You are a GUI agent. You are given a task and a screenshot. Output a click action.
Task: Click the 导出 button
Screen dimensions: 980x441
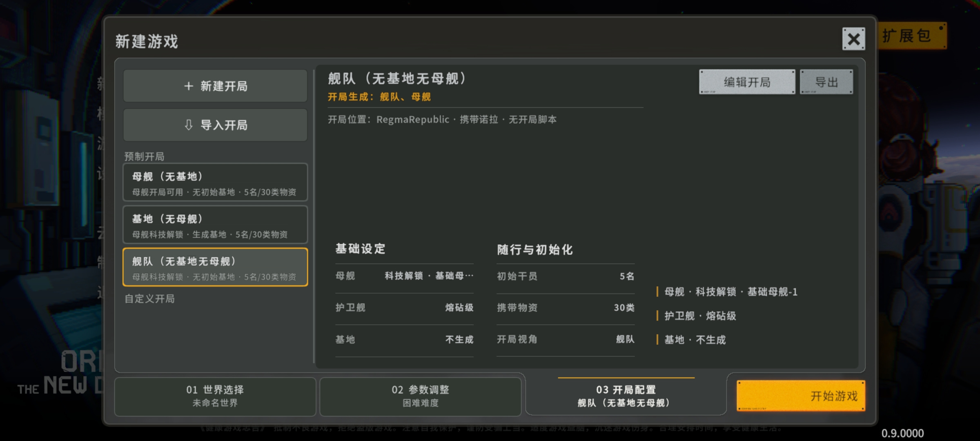click(x=826, y=82)
